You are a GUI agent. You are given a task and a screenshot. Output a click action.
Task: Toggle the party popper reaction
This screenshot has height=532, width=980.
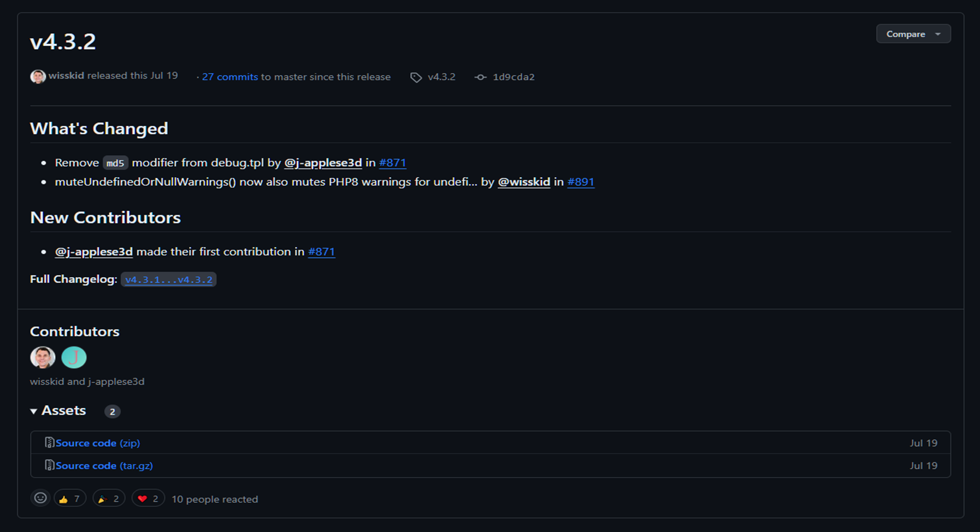(x=109, y=499)
